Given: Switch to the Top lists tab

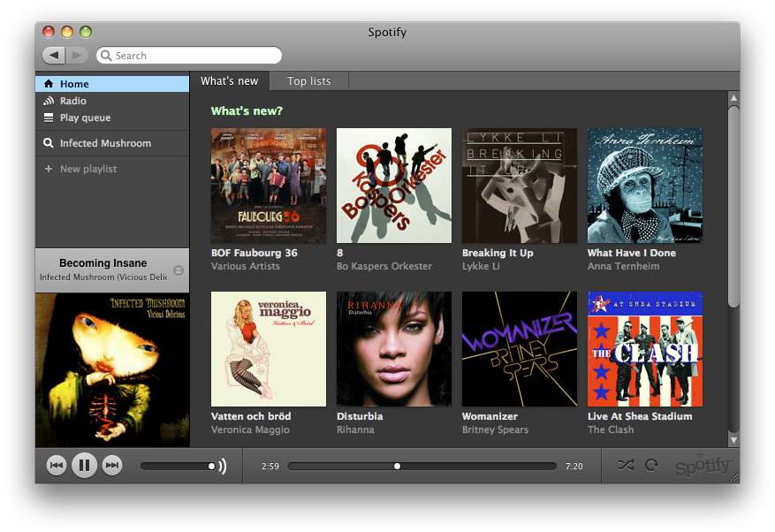Looking at the screenshot, I should click(309, 81).
